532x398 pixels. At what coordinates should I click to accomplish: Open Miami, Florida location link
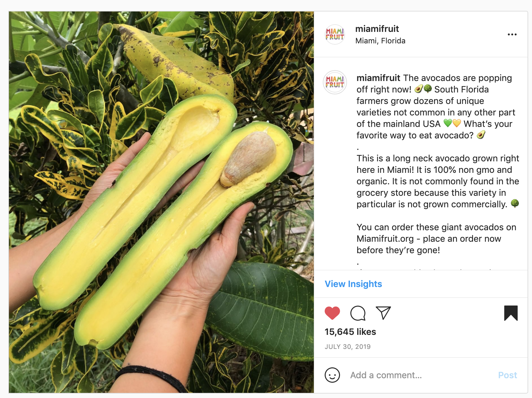(x=380, y=41)
